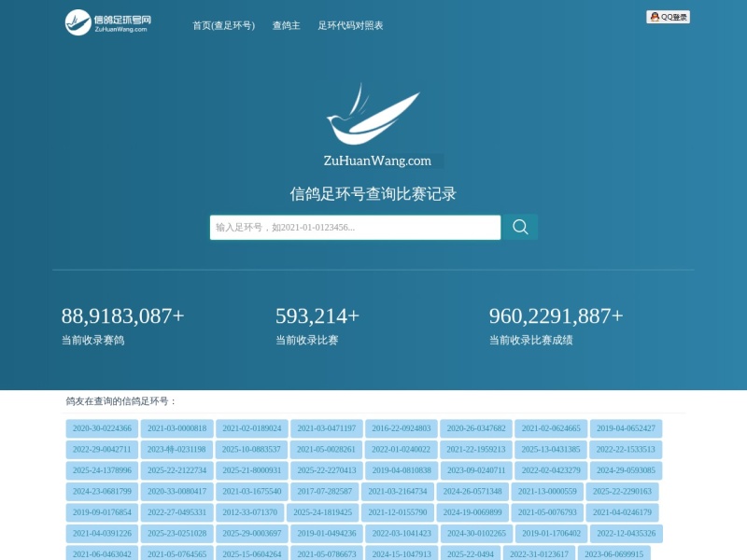Select tag 2025-22-2122734

176,470
